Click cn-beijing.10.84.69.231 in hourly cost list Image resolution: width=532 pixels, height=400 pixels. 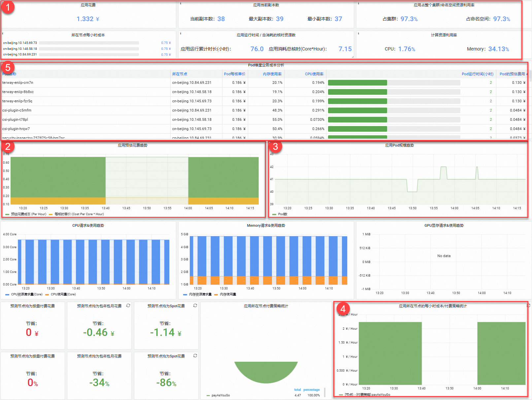20,54
